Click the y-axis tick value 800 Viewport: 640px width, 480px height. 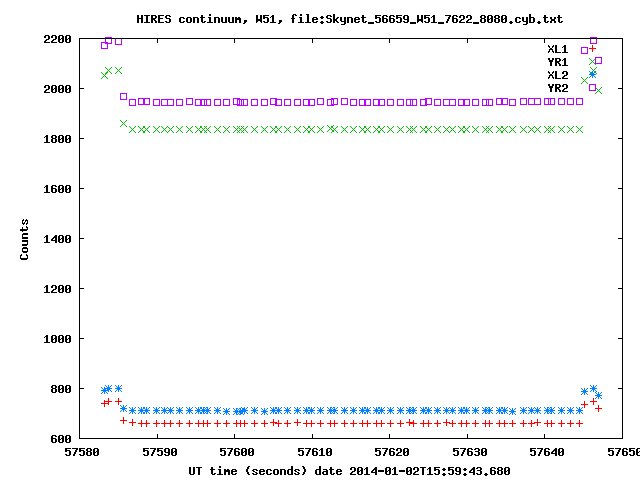(x=61, y=389)
